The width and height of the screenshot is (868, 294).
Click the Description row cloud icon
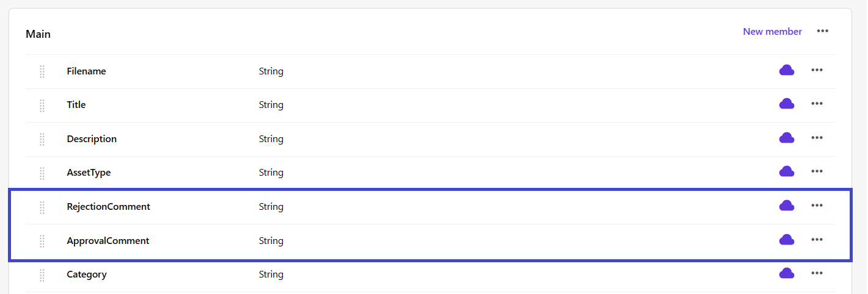[x=786, y=138]
